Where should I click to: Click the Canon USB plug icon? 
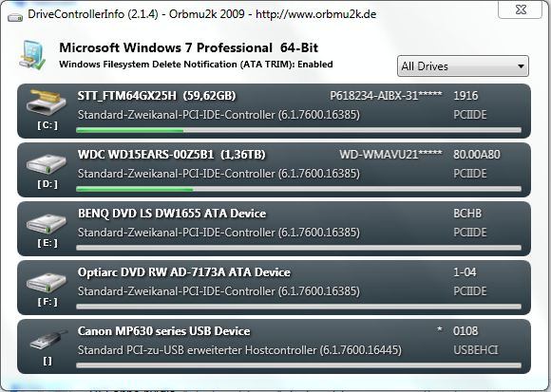pos(48,340)
